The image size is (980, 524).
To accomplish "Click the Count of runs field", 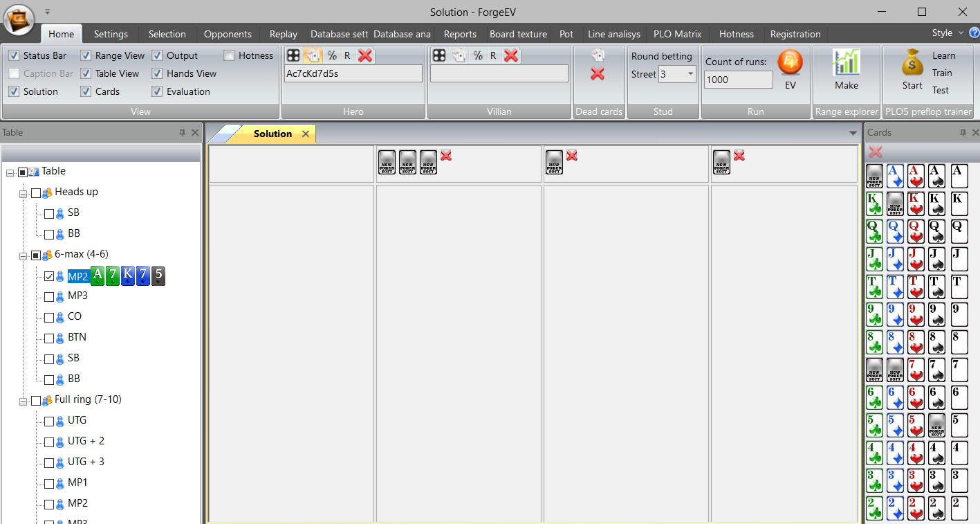I will [x=738, y=80].
